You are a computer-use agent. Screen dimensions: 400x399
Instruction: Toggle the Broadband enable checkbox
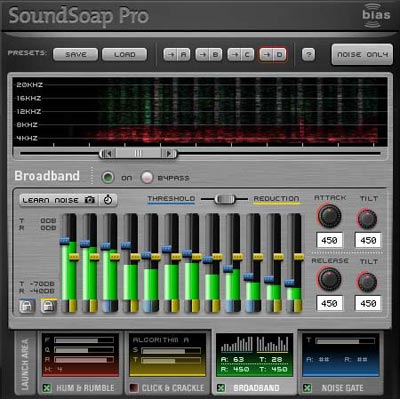pos(221,388)
